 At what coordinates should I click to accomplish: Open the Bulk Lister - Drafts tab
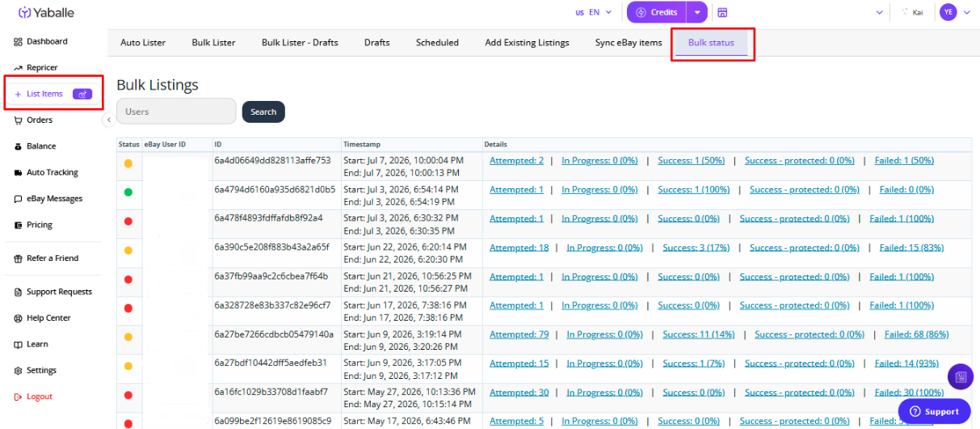tap(300, 43)
